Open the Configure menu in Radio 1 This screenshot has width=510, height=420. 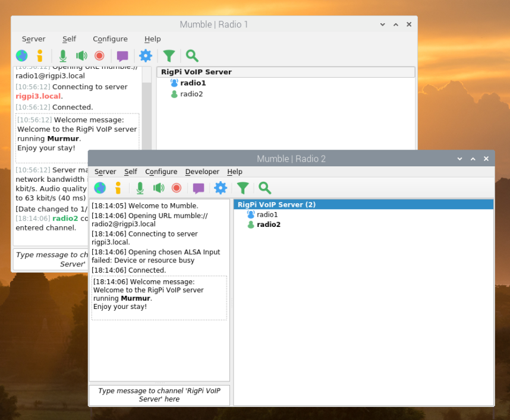coord(110,39)
